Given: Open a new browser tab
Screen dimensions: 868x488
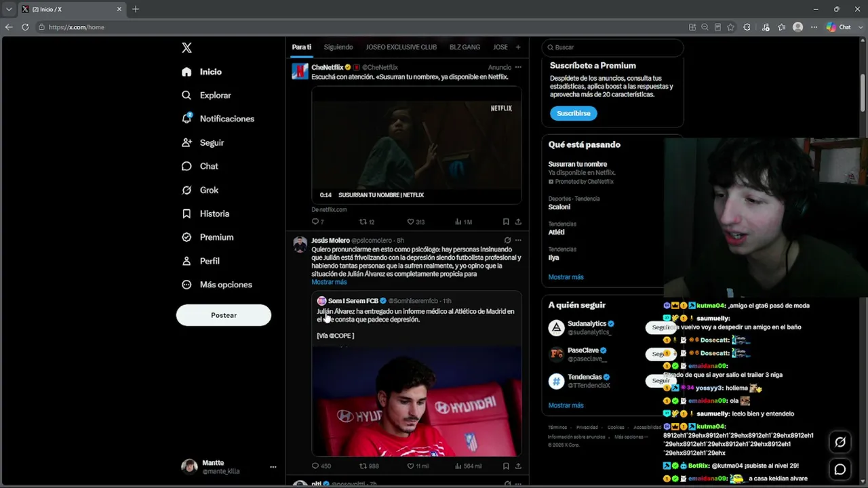Looking at the screenshot, I should (136, 9).
